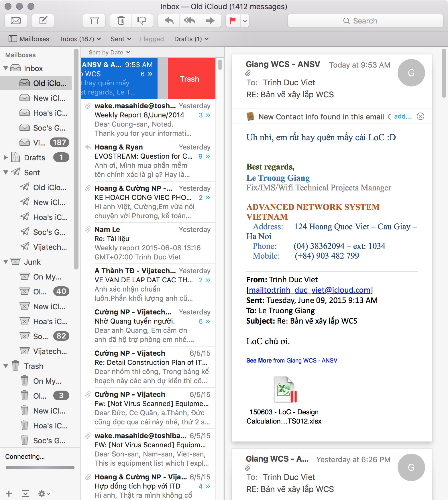Expand the Drafts mailbox folder
The height and width of the screenshot is (500, 448).
[x=6, y=158]
